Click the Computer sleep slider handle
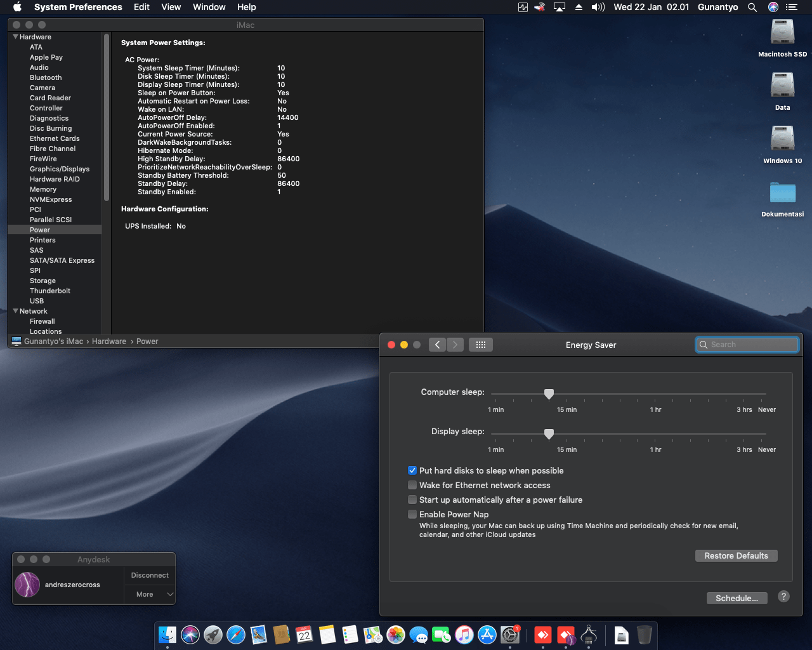This screenshot has height=650, width=812. pyautogui.click(x=549, y=394)
